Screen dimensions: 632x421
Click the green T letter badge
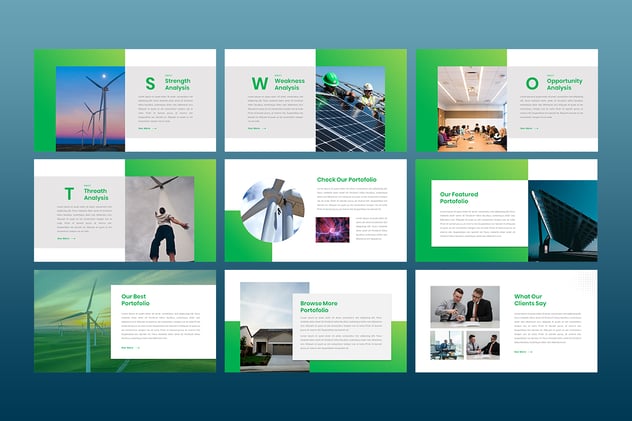(x=70, y=193)
